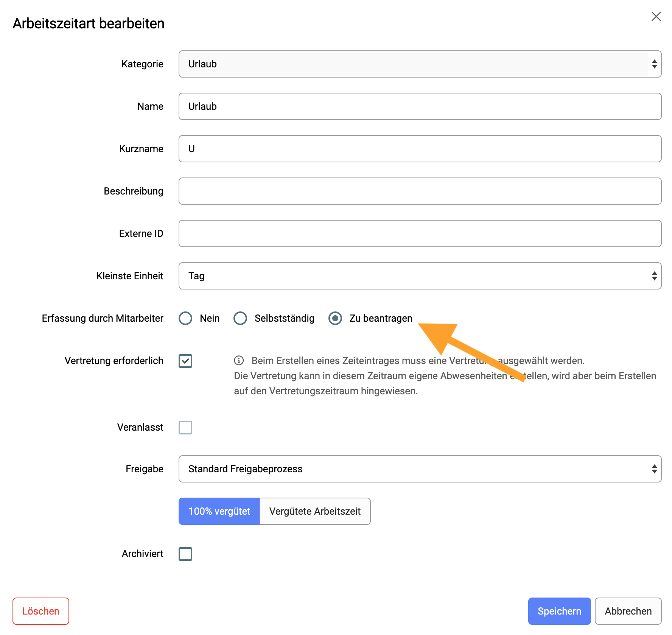The height and width of the screenshot is (635, 672).
Task: Click into the Name input field
Action: (x=420, y=106)
